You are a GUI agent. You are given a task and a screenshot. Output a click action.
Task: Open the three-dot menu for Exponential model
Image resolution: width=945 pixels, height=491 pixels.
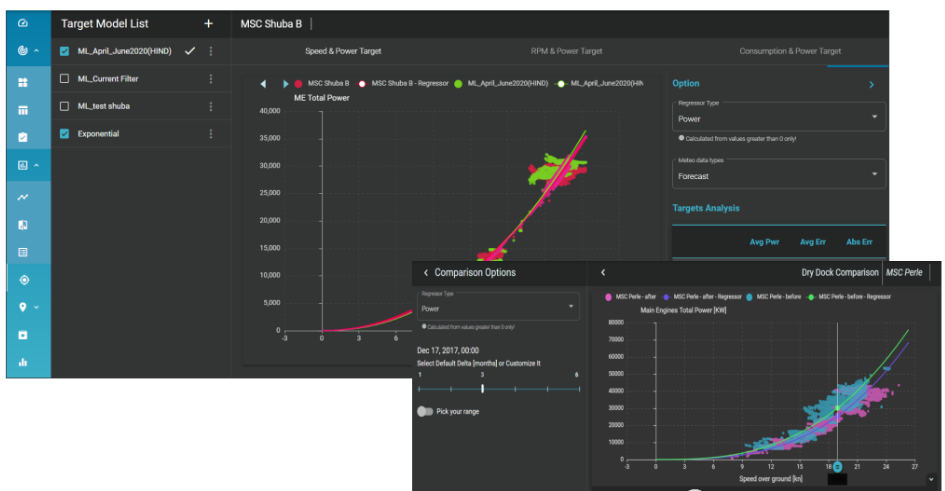210,134
